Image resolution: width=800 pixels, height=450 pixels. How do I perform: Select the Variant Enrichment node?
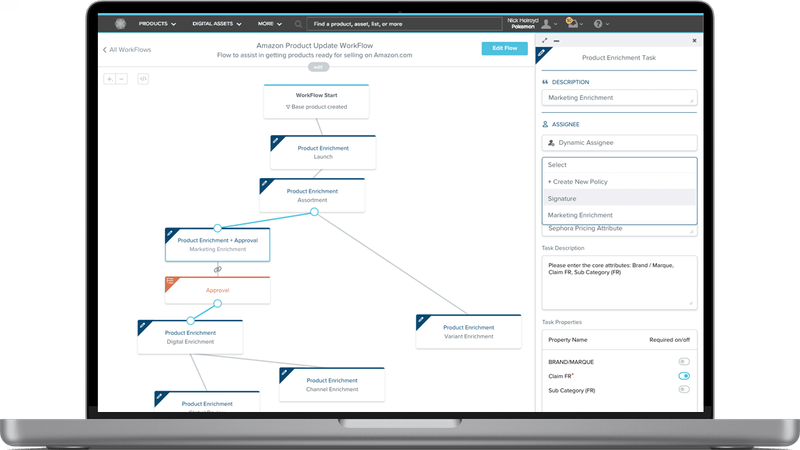(468, 332)
